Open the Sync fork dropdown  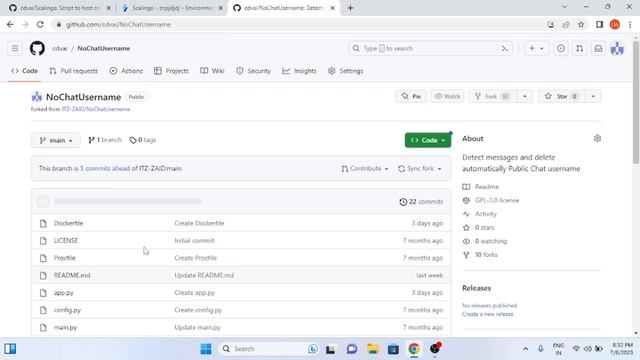[420, 169]
